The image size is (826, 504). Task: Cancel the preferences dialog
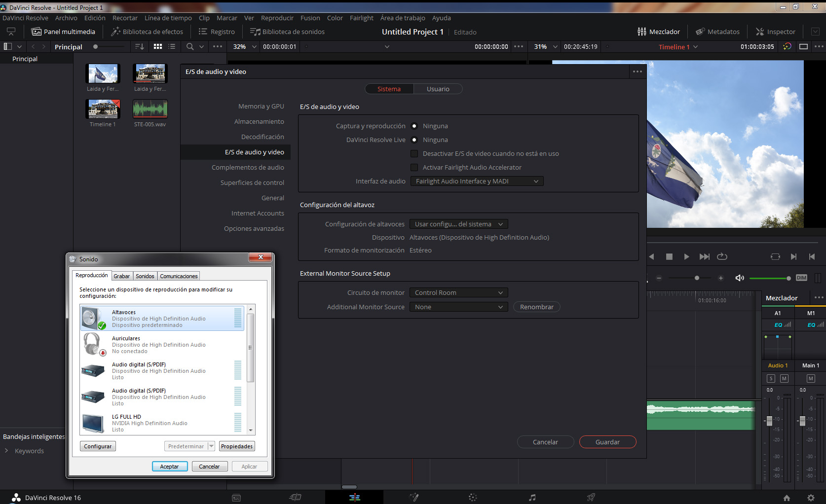tap(545, 442)
